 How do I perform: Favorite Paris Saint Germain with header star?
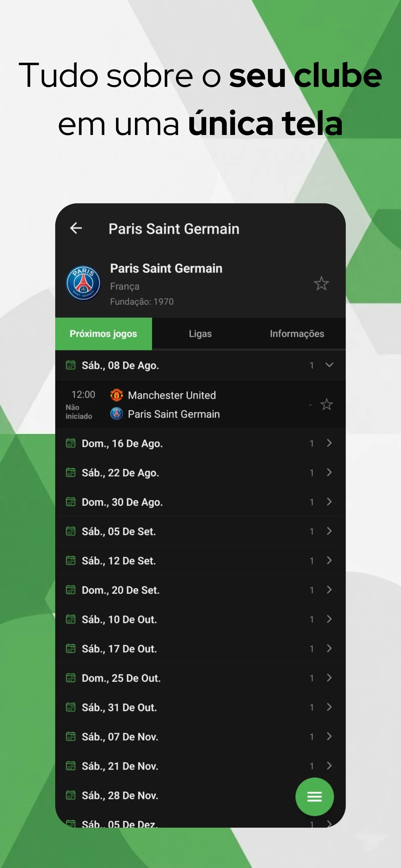321,284
